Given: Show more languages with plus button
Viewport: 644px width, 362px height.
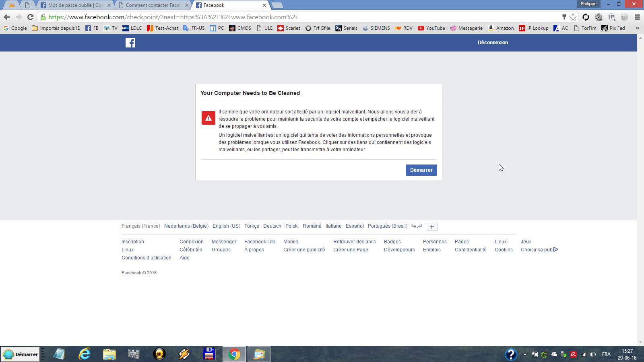Looking at the screenshot, I should tap(431, 227).
